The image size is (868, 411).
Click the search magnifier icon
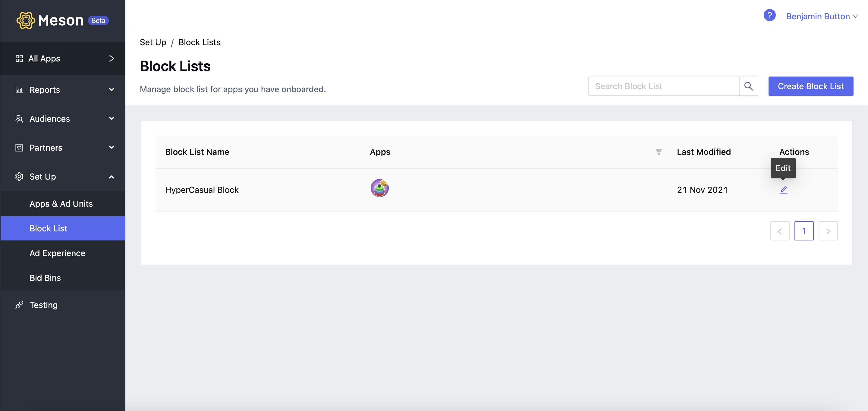(748, 86)
